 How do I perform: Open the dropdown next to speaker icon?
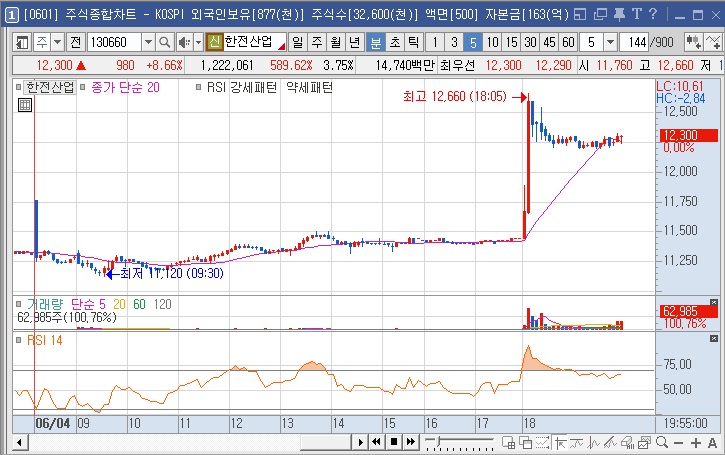click(198, 43)
